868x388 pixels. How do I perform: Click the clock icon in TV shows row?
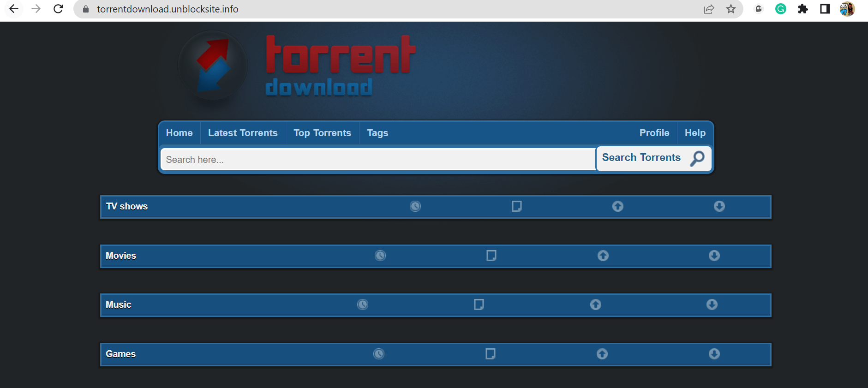tap(415, 206)
